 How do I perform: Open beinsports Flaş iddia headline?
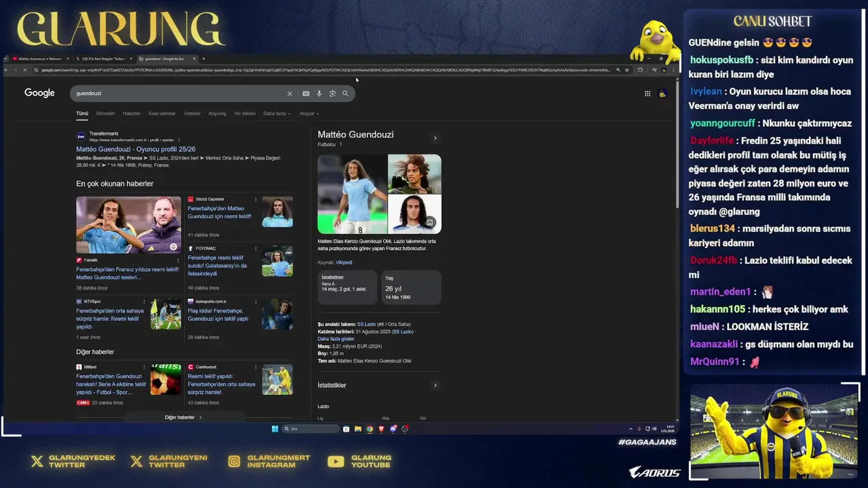[218, 314]
